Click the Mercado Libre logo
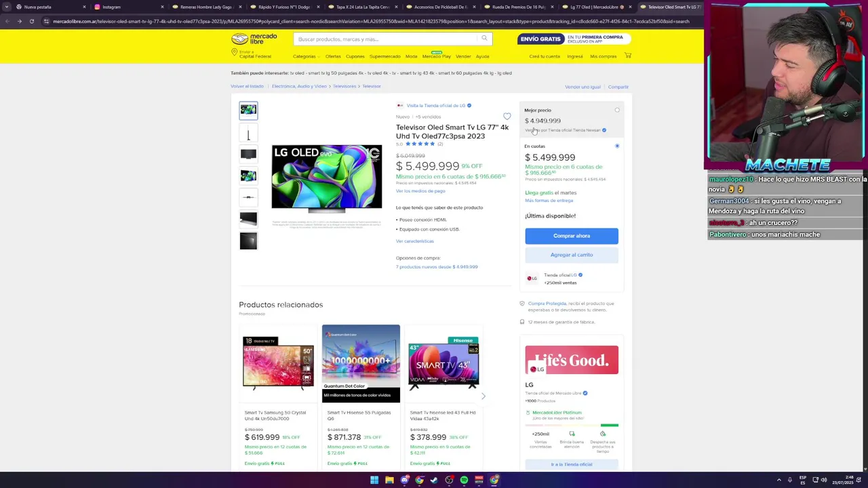 tap(254, 39)
